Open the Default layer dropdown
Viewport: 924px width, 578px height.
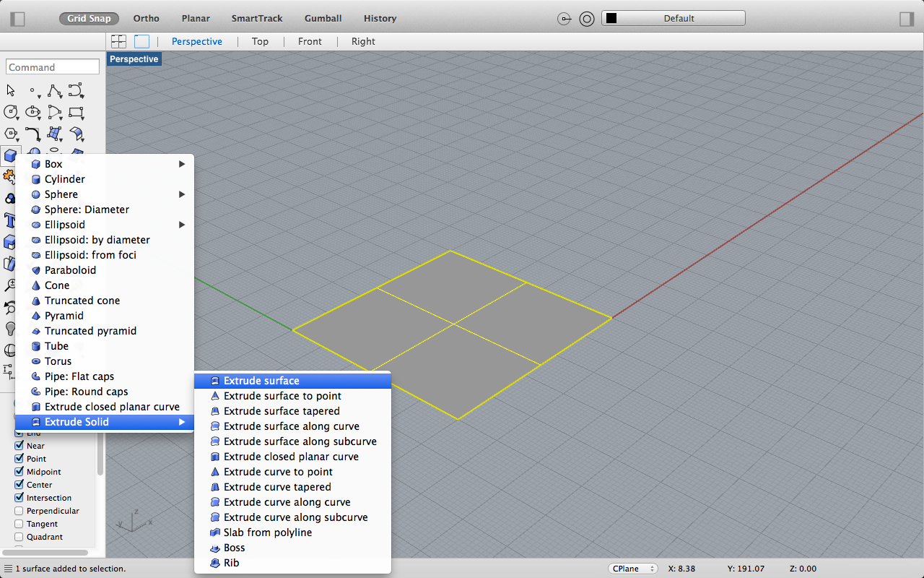click(x=674, y=19)
